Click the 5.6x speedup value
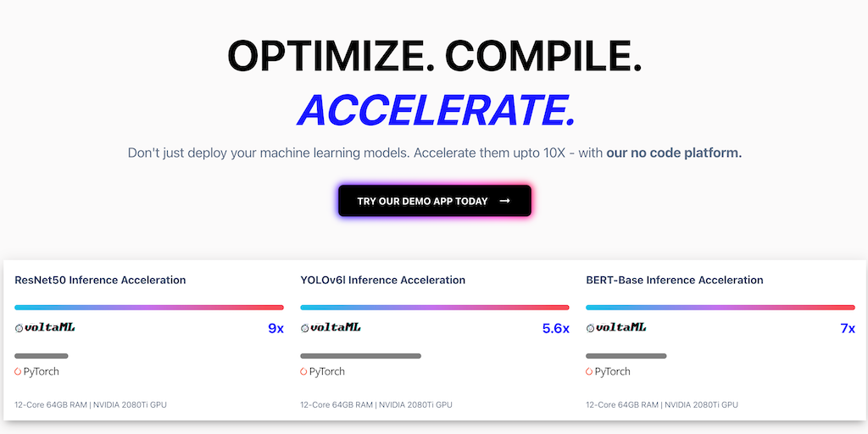Image resolution: width=868 pixels, height=434 pixels. (x=555, y=328)
